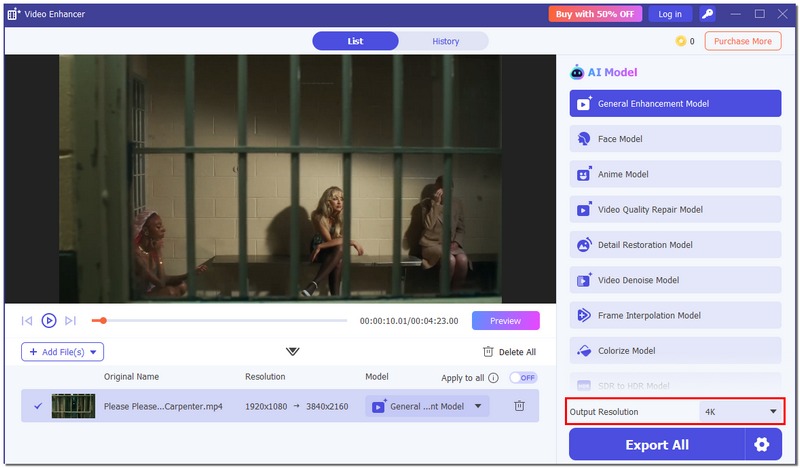
Task: Switch to the List tab
Action: [355, 41]
